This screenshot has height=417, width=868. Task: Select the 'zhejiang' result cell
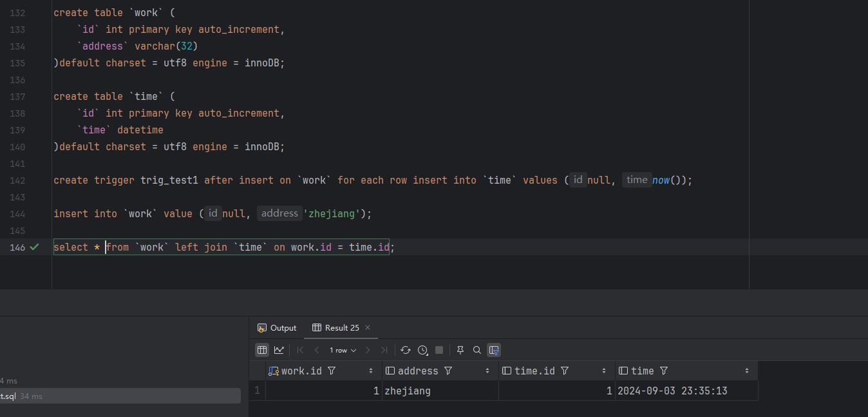pyautogui.click(x=440, y=391)
